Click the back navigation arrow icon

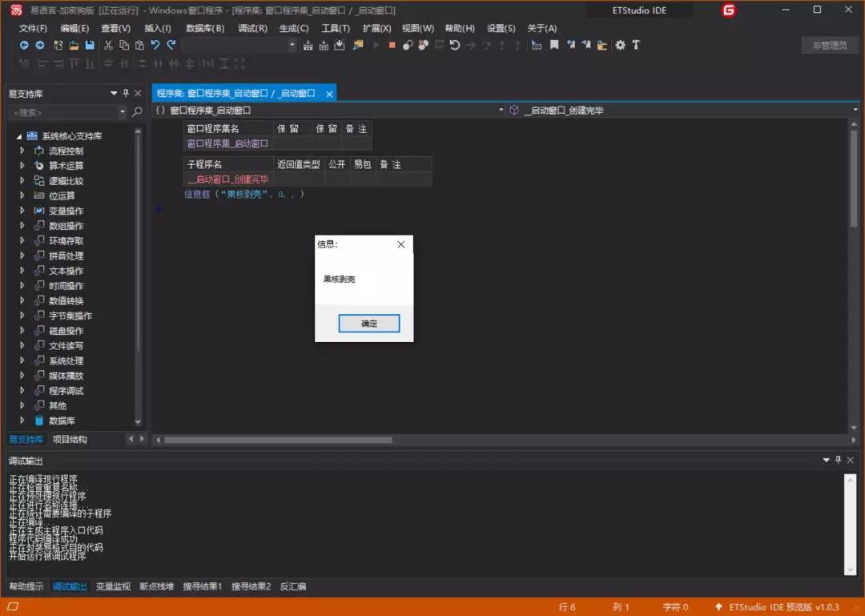(x=24, y=46)
